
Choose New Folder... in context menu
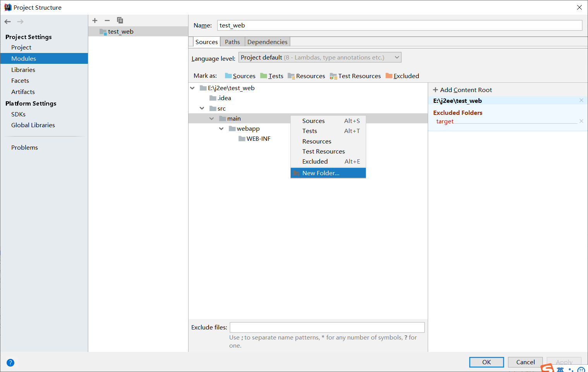[x=328, y=173]
